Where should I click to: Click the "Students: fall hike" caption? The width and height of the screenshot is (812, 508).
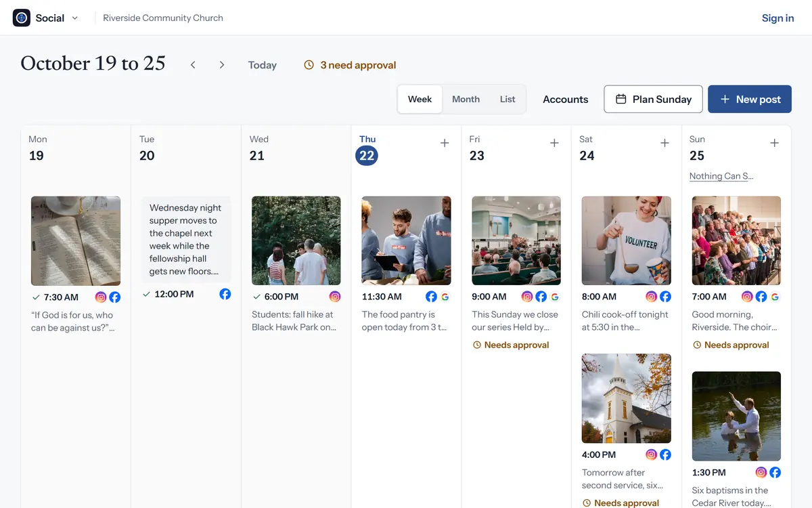tap(294, 321)
